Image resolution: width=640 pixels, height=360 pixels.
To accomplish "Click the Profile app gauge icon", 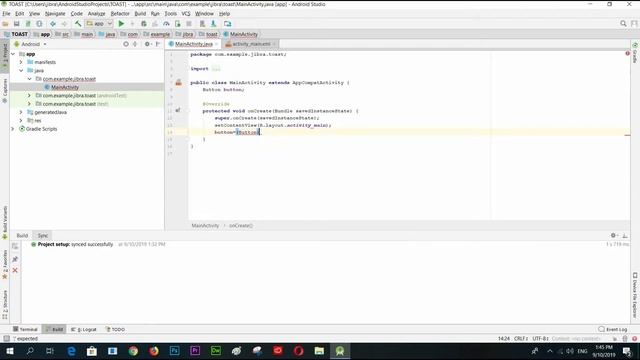I will click(x=166, y=24).
